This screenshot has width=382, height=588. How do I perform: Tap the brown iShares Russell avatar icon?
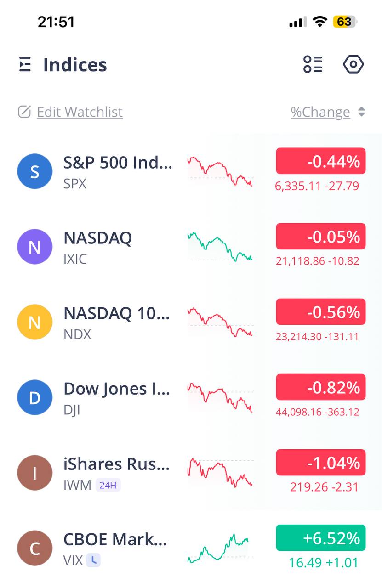coord(34,473)
